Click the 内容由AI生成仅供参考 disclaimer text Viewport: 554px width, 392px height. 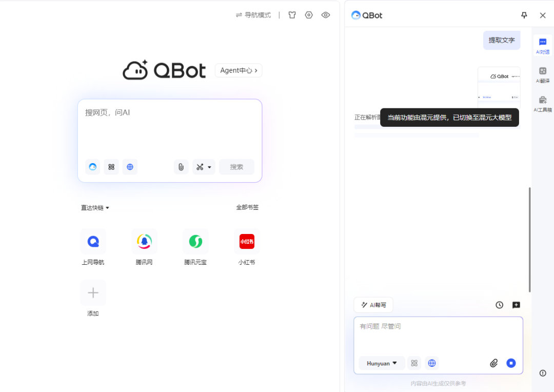tap(438, 383)
